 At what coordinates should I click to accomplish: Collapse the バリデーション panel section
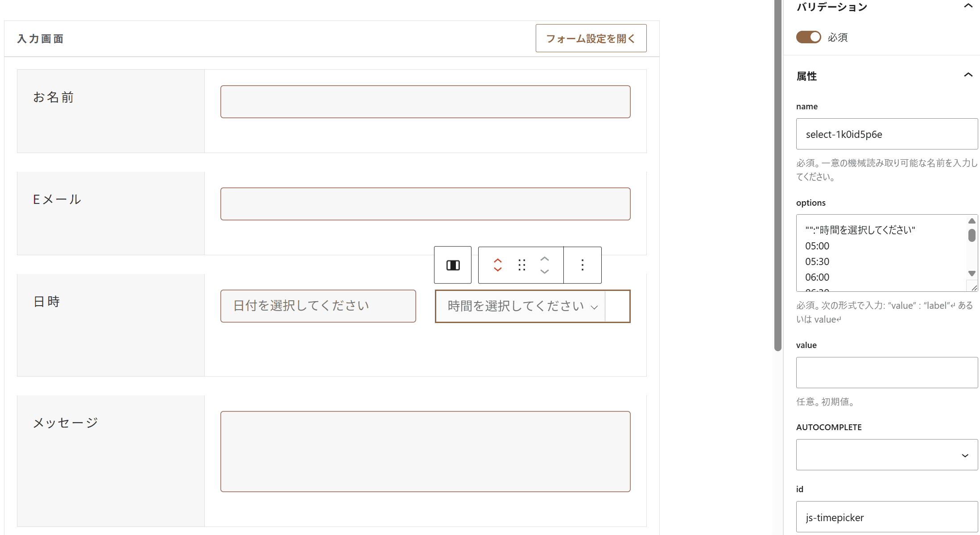968,6
